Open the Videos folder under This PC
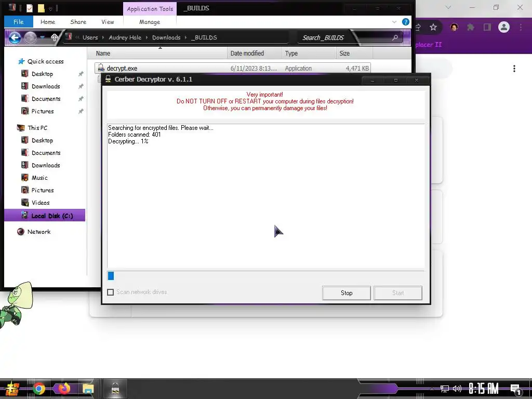The width and height of the screenshot is (532, 399). (x=41, y=203)
